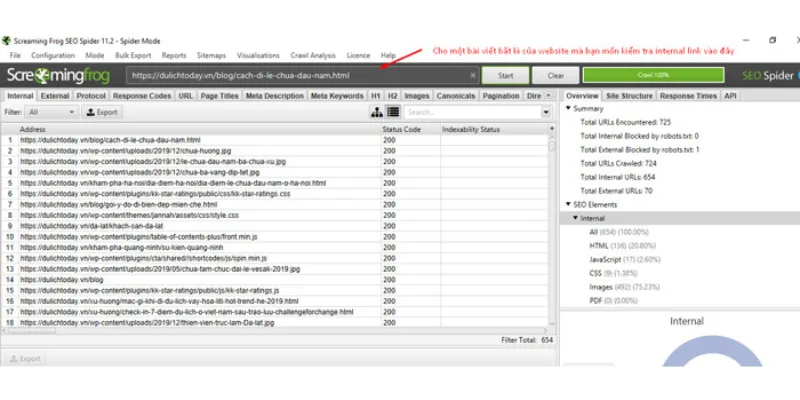The width and height of the screenshot is (800, 400).
Task: Collapse the SEO Elements section
Action: [568, 205]
